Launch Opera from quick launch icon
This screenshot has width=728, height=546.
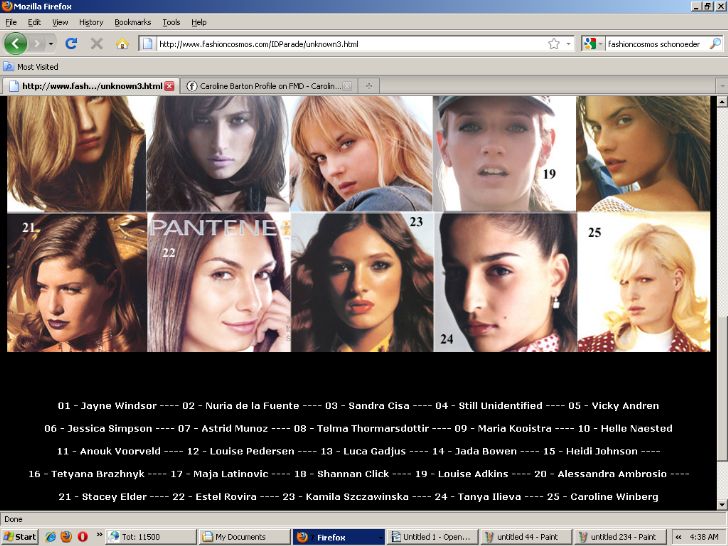pos(83,537)
